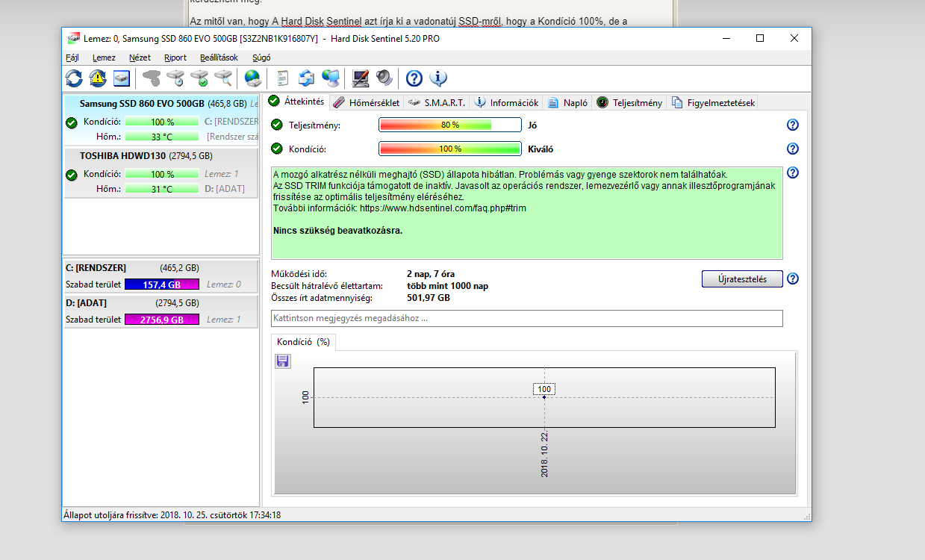This screenshot has height=560, width=925.
Task: Click the blue-framed disk drive toolbar icon
Action: (x=122, y=78)
